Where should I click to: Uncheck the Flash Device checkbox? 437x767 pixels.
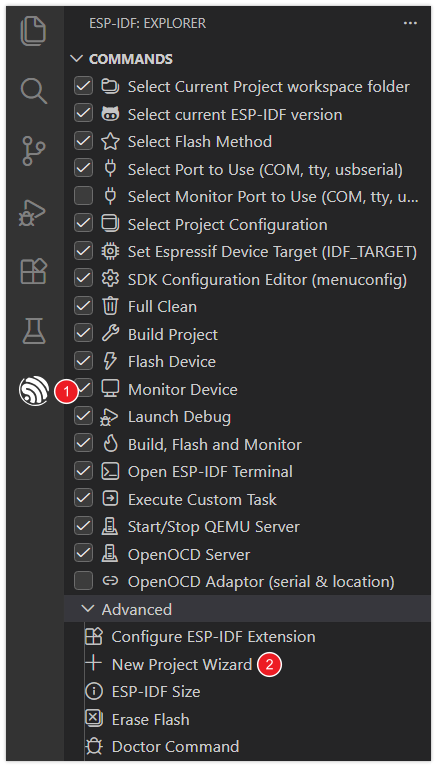tap(83, 361)
